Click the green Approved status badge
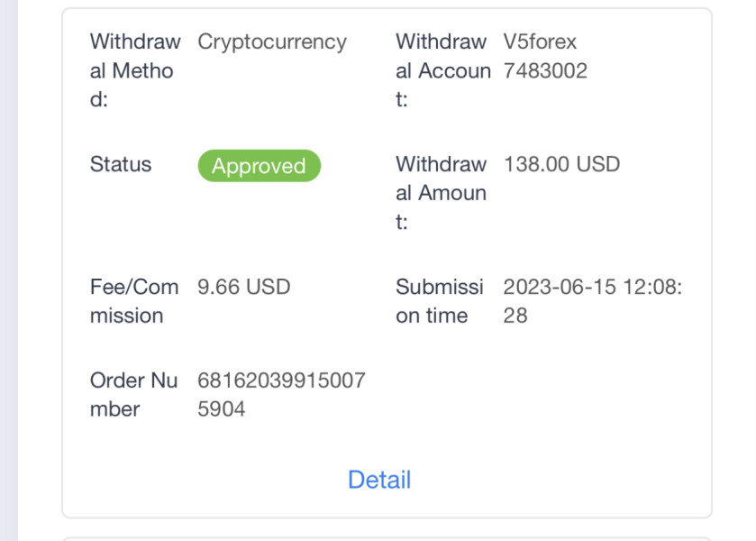The width and height of the screenshot is (756, 541). coord(259,166)
